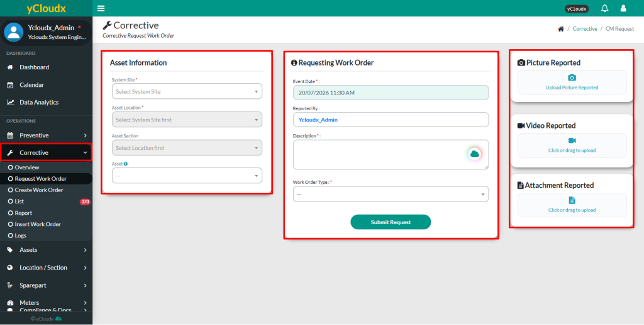Expand the Assets menu
Screen dimensions: 644x325
point(46,249)
